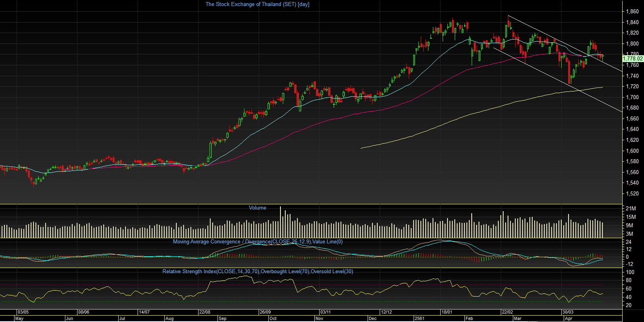Select the 30/03 date on the time axis

[568, 312]
